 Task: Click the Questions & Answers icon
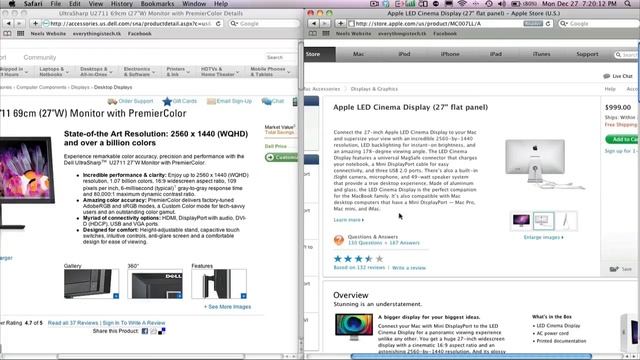339,240
